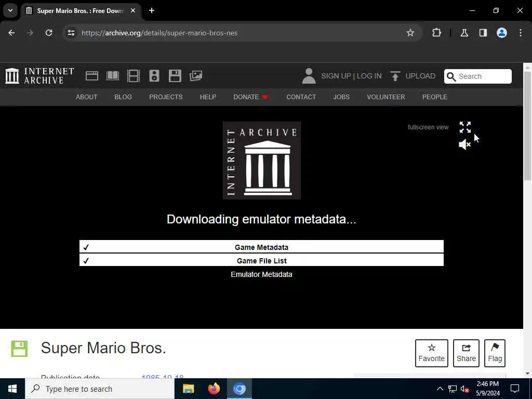Click the Emulator Metadata progress row
Viewport: 532px width, 399px height.
coord(261,274)
